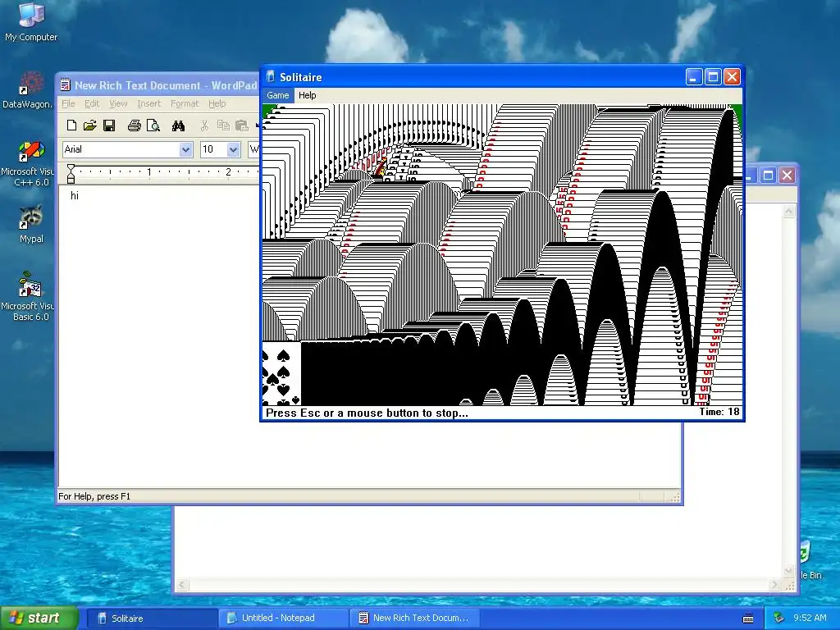840x630 pixels.
Task: Open the View menu in WordPad
Action: pos(118,103)
